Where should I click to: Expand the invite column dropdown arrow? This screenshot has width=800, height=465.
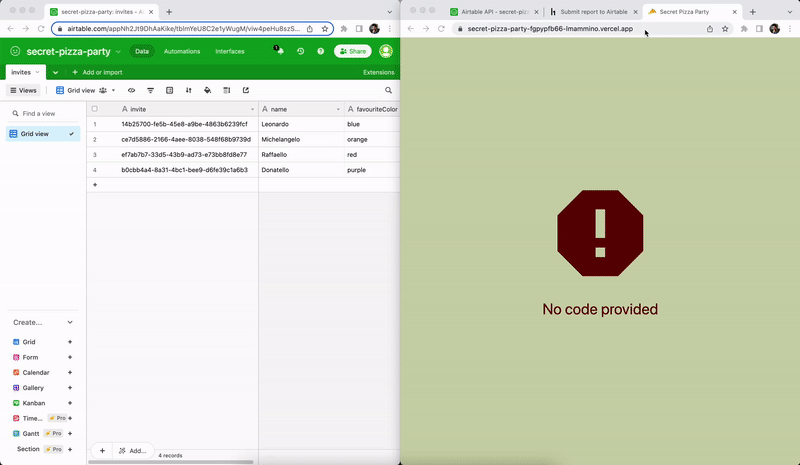(252, 108)
